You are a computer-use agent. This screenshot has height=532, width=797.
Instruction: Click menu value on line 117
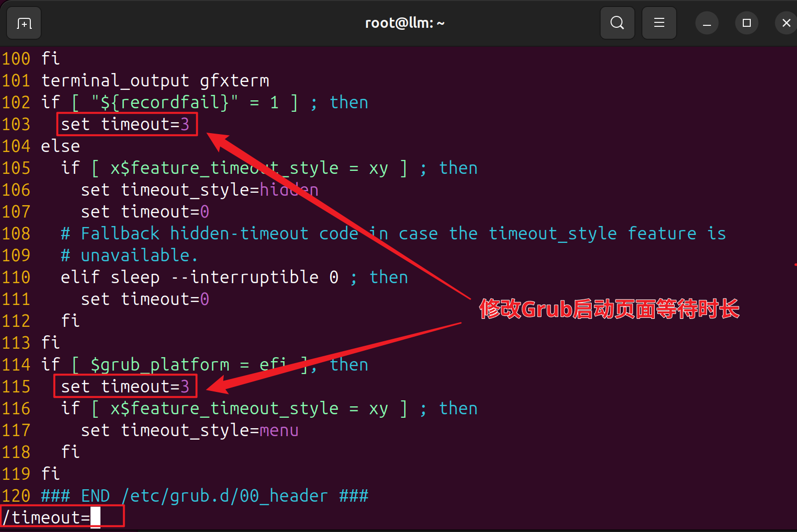pyautogui.click(x=279, y=430)
